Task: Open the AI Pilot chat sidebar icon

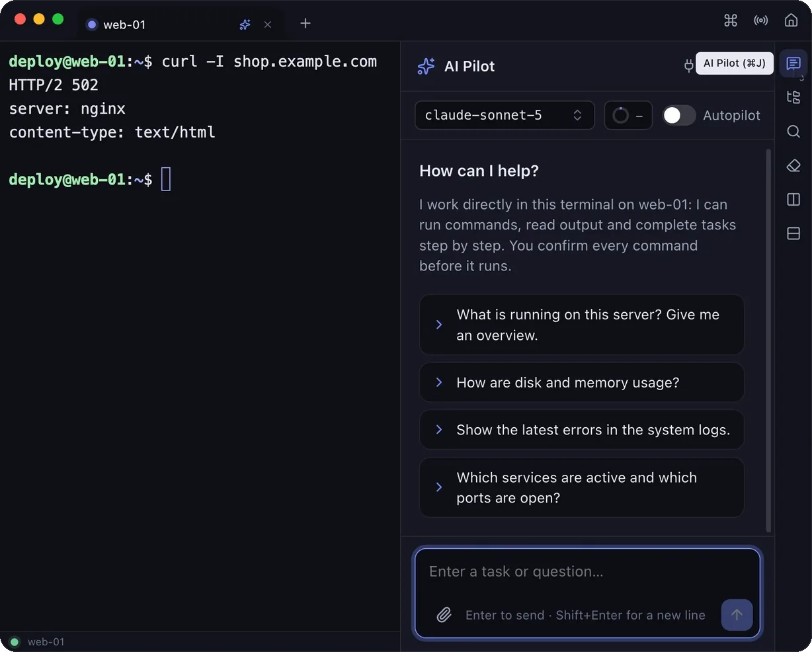Action: point(793,63)
